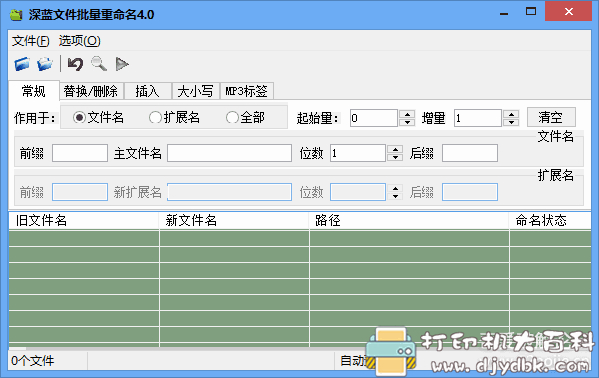Click the extension 前缀 input field
This screenshot has width=599, height=378.
point(80,192)
